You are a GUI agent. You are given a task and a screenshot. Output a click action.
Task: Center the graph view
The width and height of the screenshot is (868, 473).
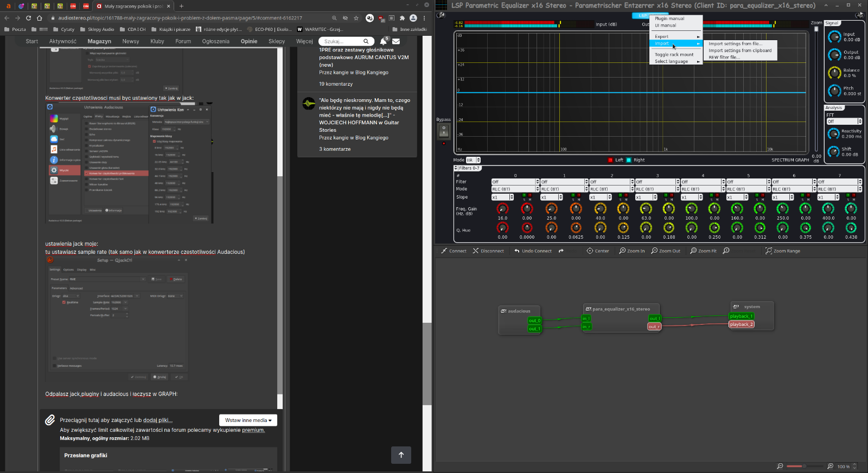click(598, 251)
